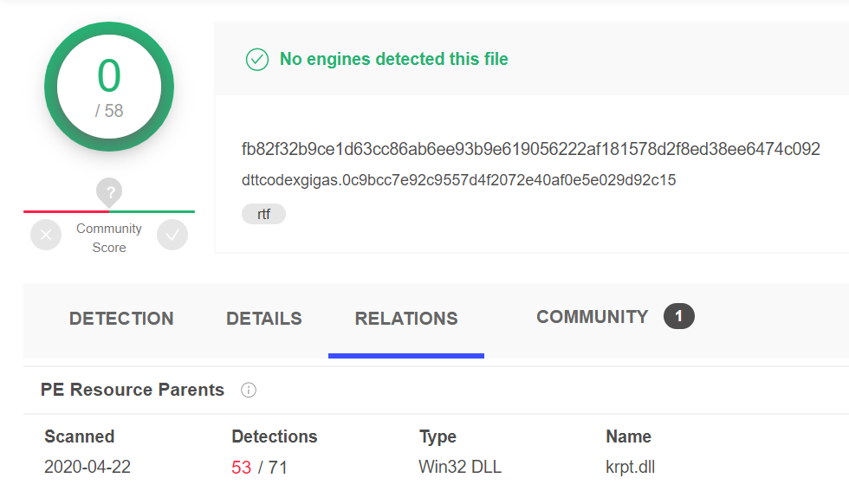Click the green checkmark circle icon

tap(257, 60)
